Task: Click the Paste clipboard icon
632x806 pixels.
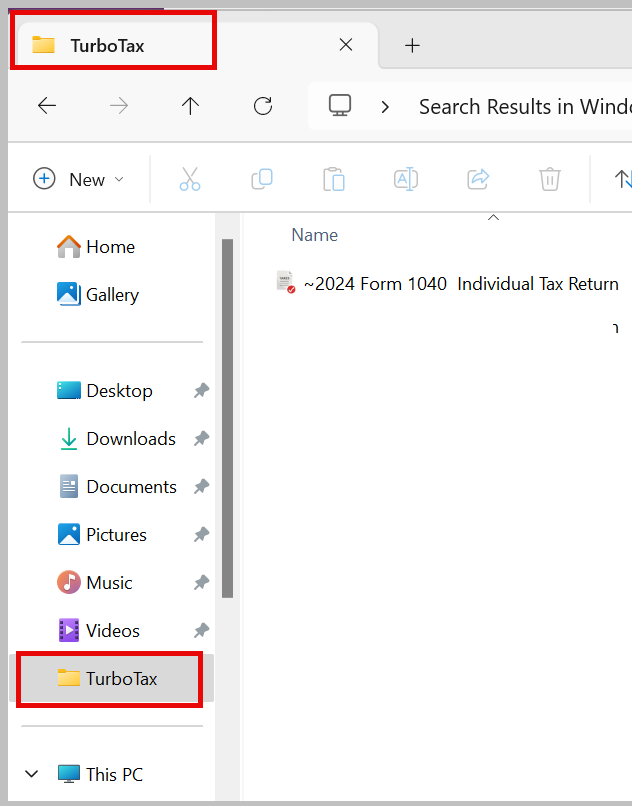Action: coord(334,179)
